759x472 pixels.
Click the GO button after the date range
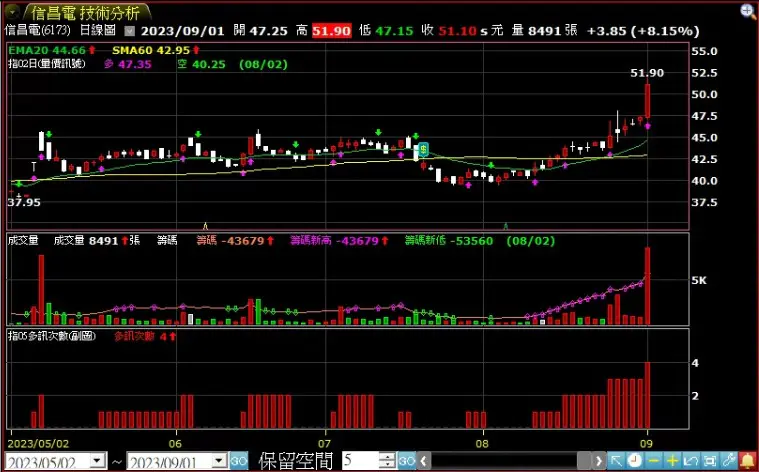(x=239, y=460)
